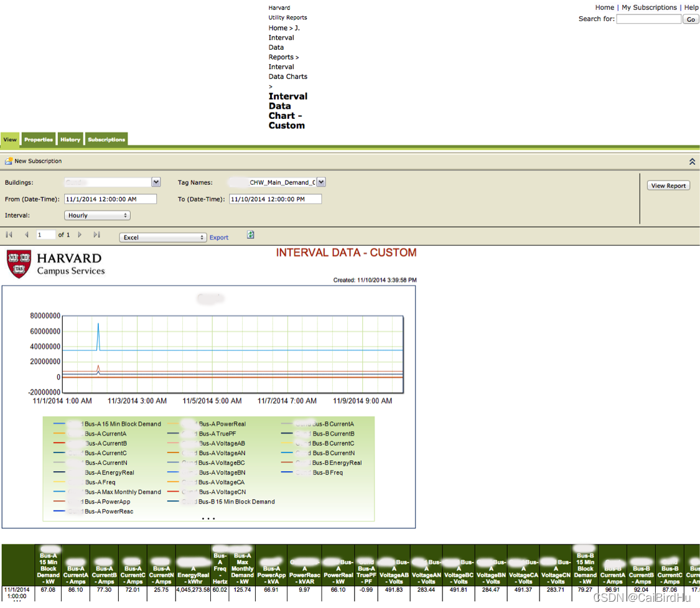
Task: Open the Excel export format dropdown
Action: [163, 238]
